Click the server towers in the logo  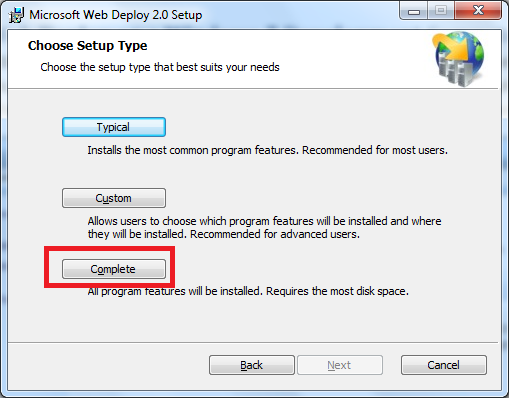[x=454, y=70]
